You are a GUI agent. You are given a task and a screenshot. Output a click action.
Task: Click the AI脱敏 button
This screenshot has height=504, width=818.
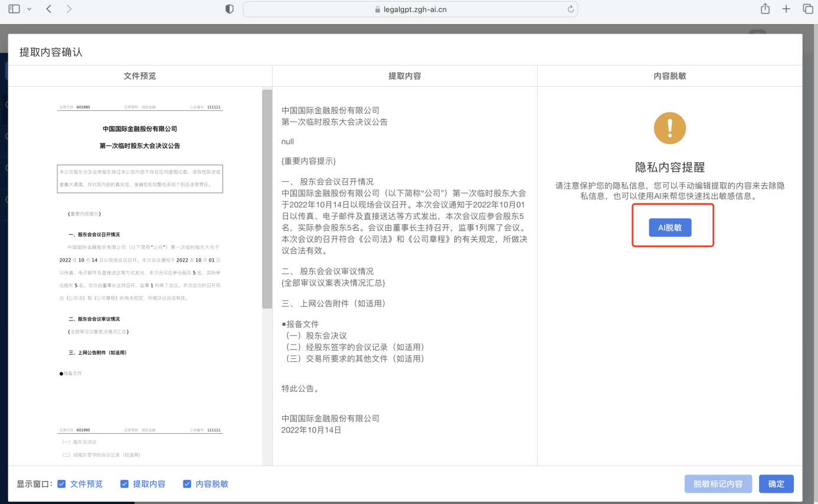click(670, 228)
